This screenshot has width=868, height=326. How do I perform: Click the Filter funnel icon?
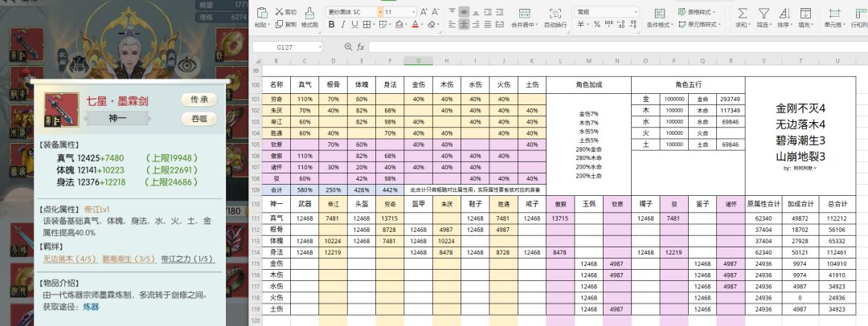pyautogui.click(x=764, y=14)
